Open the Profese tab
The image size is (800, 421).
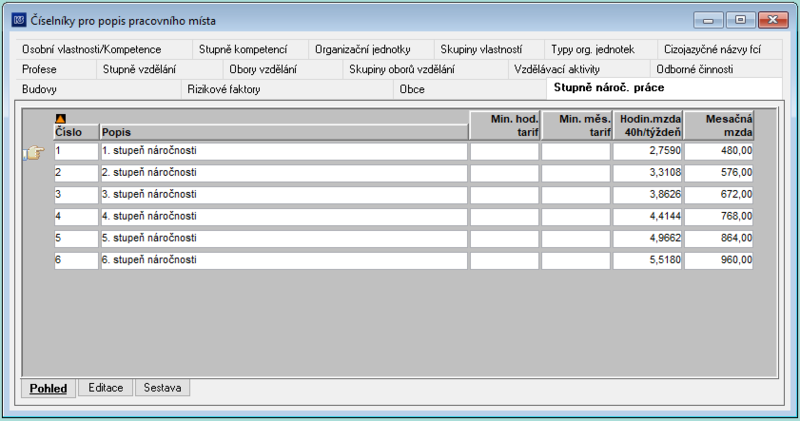point(56,69)
